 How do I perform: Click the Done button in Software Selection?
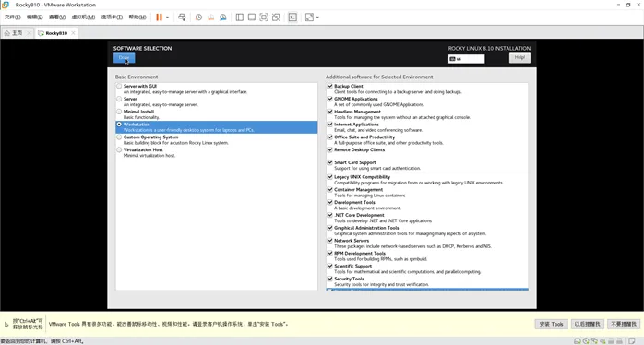(x=124, y=57)
